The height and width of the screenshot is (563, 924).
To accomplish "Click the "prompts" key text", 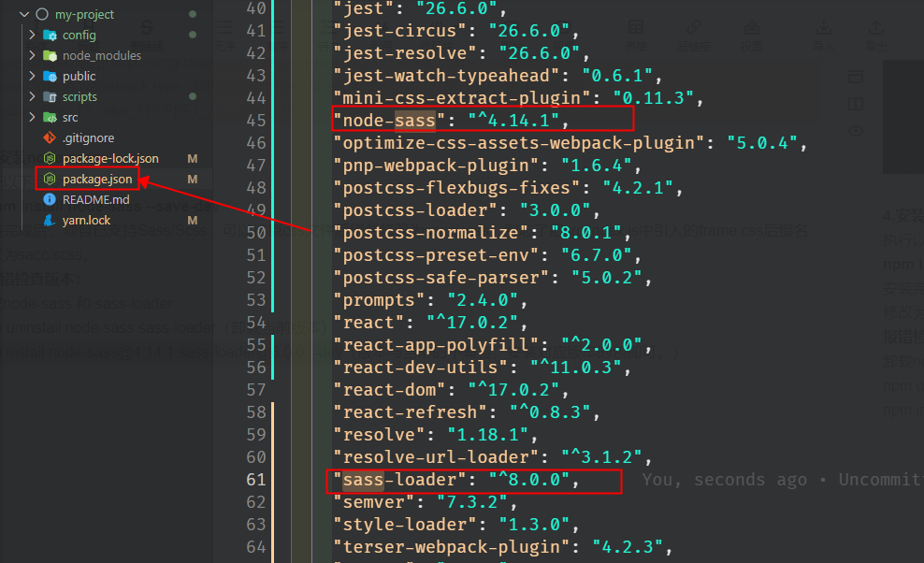I will click(379, 300).
